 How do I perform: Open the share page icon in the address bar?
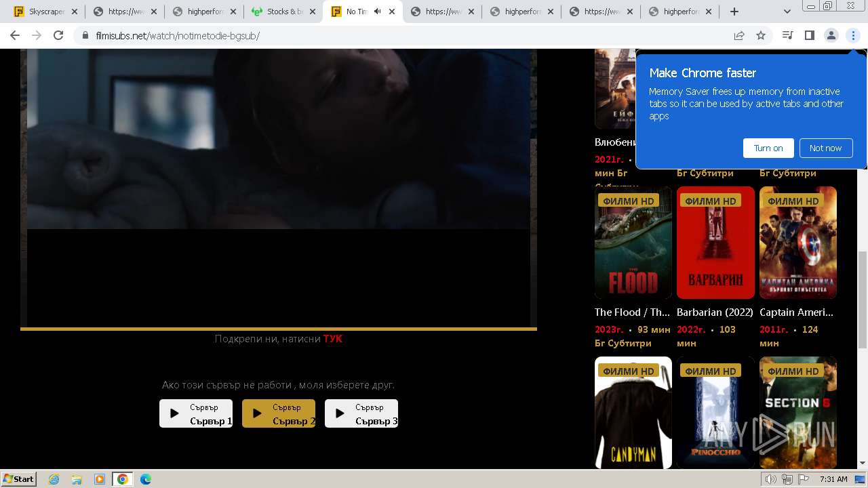pyautogui.click(x=739, y=35)
